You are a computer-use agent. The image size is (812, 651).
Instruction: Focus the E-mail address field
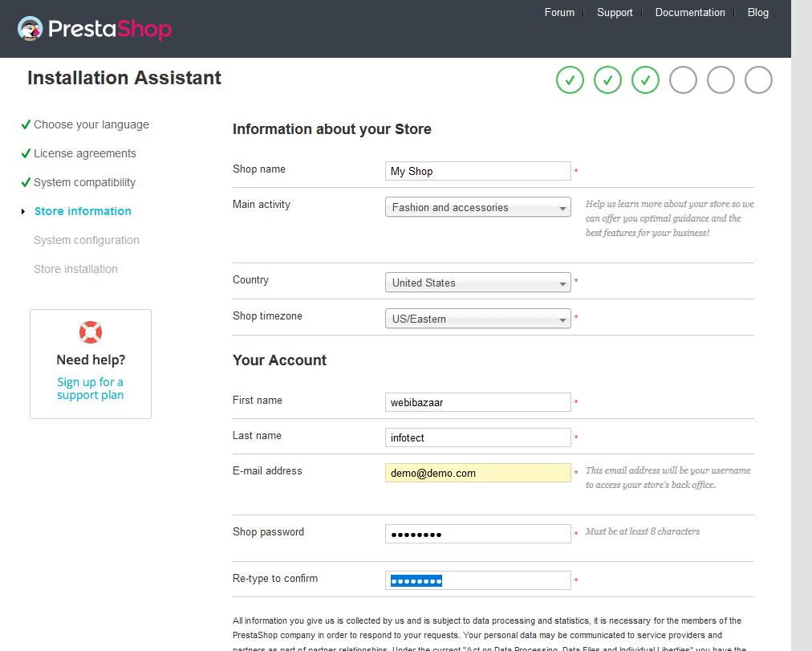(478, 473)
